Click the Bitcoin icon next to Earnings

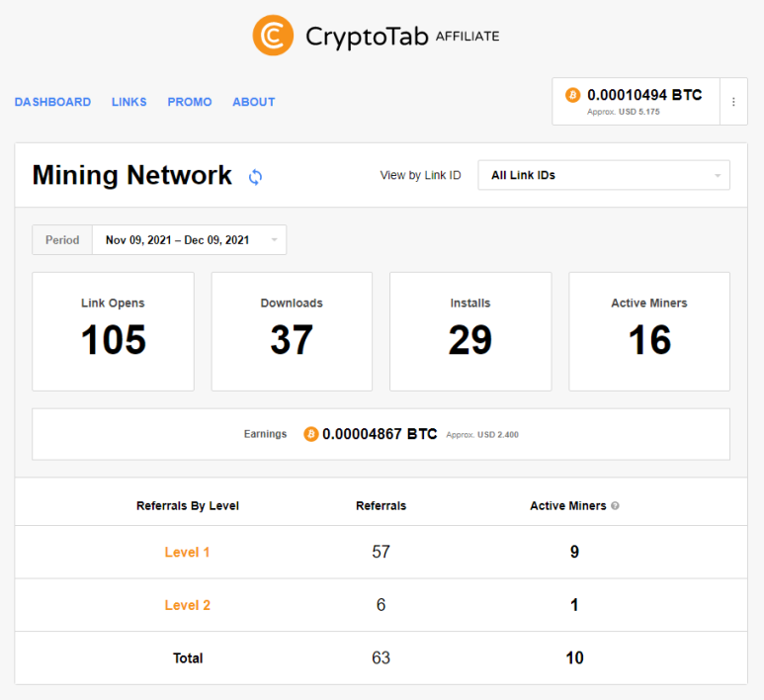pos(311,434)
